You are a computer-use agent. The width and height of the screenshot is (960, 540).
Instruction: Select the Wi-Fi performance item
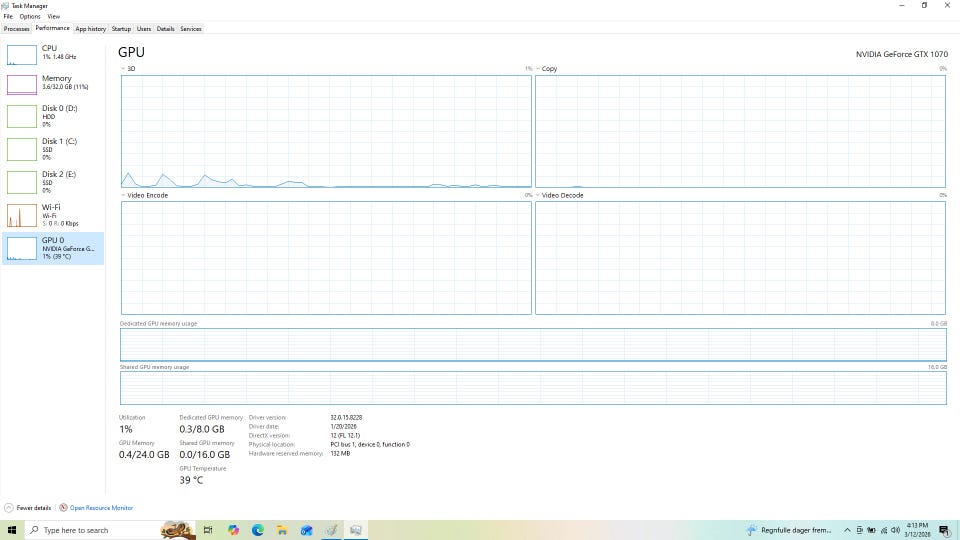[x=53, y=215]
